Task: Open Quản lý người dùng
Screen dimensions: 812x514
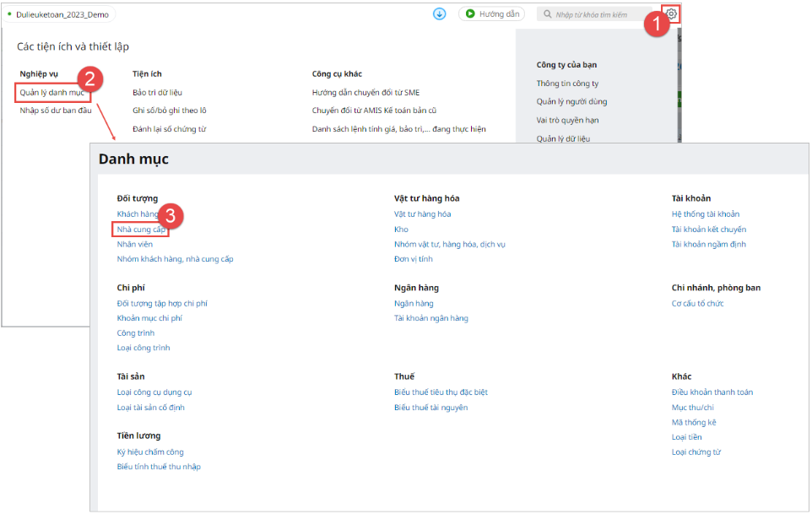Action: 571,102
